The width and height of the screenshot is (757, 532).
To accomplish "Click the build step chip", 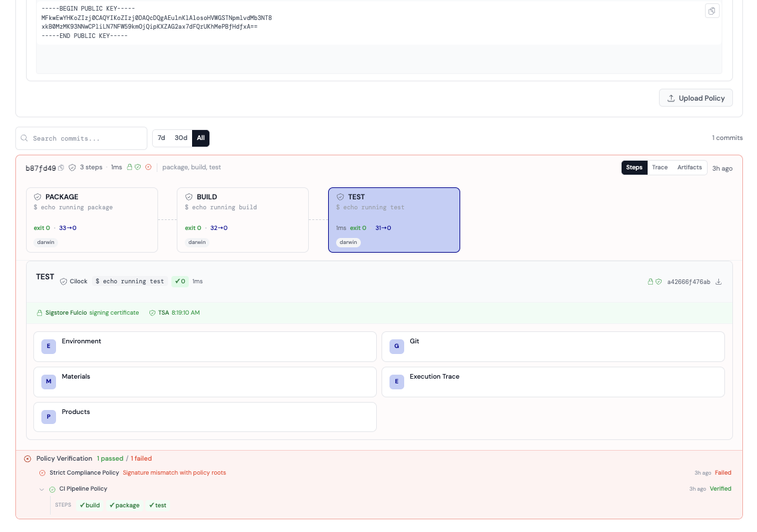I will point(90,505).
